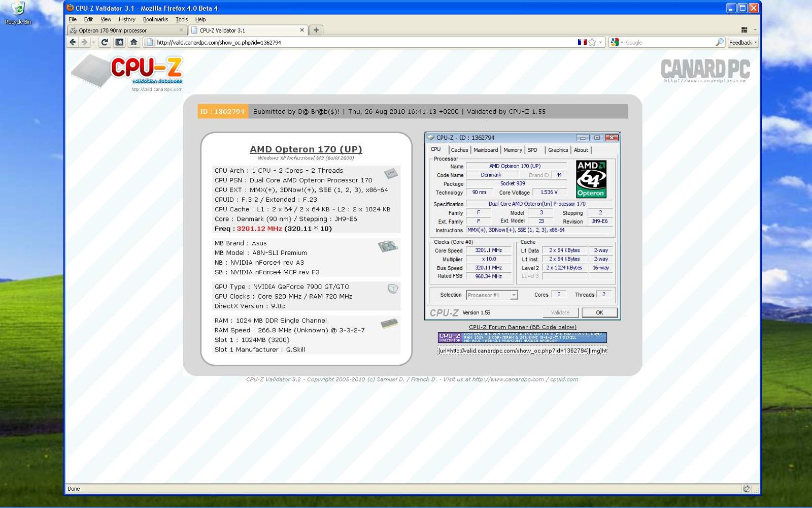This screenshot has height=508, width=812.
Task: Open the Google search engine dropdown
Action: (617, 42)
